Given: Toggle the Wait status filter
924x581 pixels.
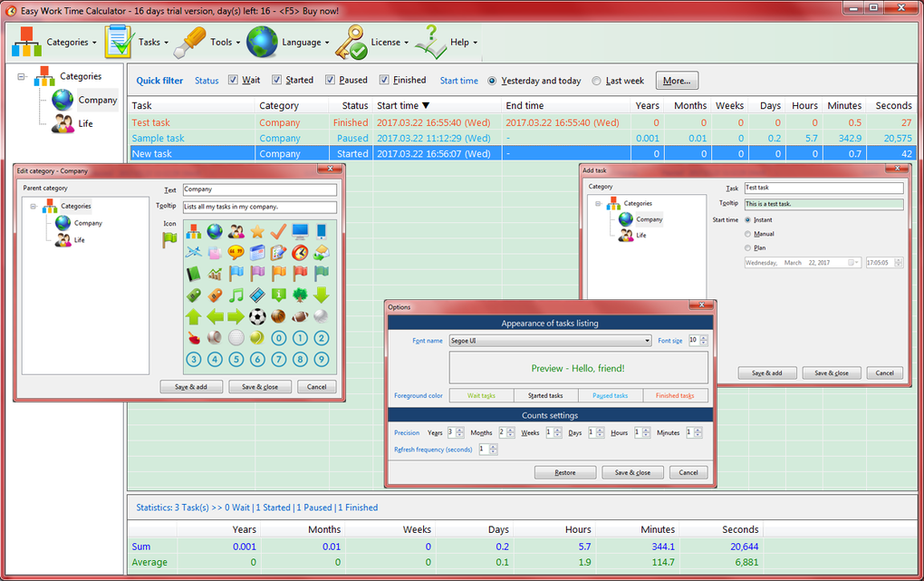Looking at the screenshot, I should coord(234,80).
